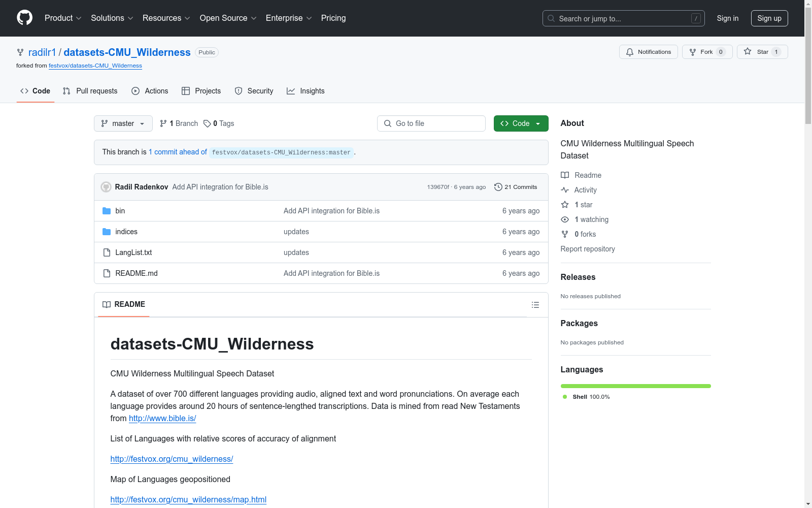812x508 pixels.
Task: Open the master branch dropdown
Action: point(123,123)
